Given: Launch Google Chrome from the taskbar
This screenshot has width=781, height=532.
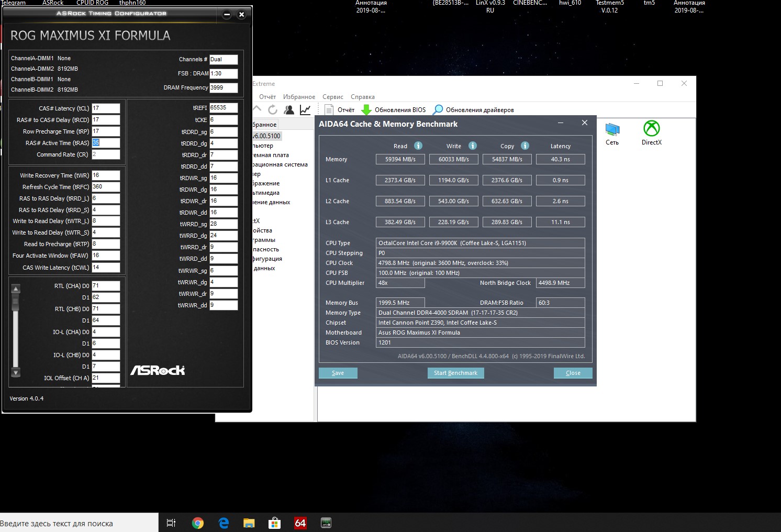Looking at the screenshot, I should (198, 523).
